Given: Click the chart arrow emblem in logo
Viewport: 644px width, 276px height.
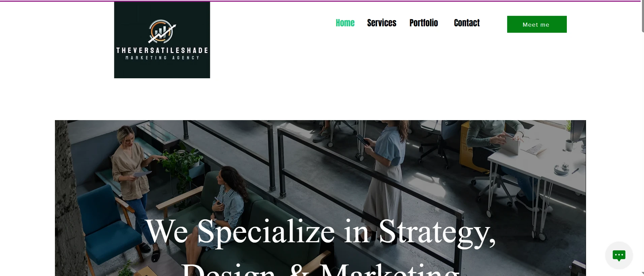Looking at the screenshot, I should (x=162, y=31).
